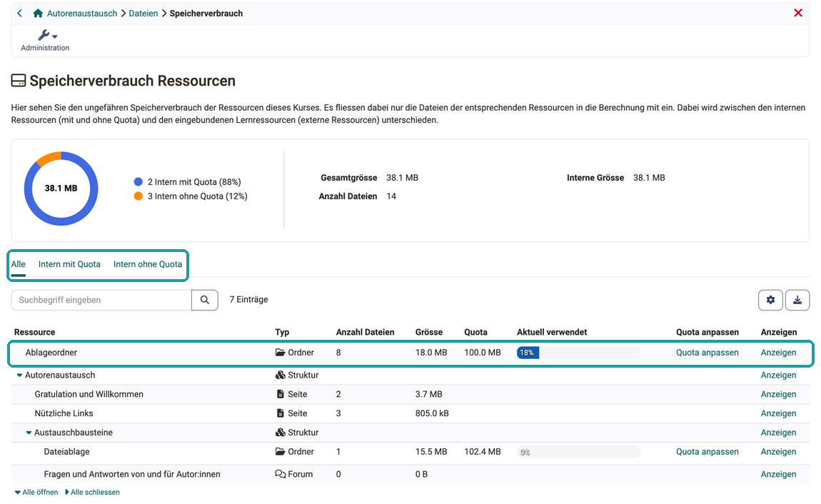Click structure icon in Autorenaustausch row
821x504 pixels.
(280, 375)
